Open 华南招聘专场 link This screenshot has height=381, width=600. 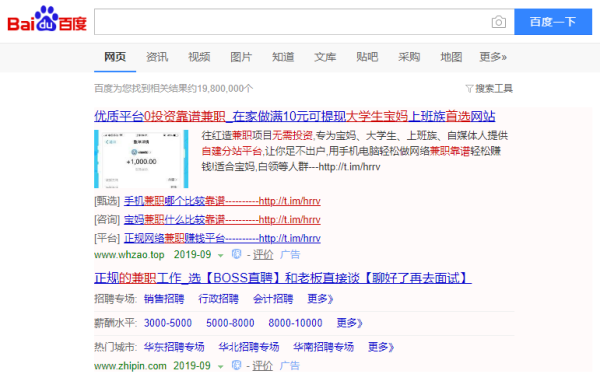pyautogui.click(x=323, y=347)
